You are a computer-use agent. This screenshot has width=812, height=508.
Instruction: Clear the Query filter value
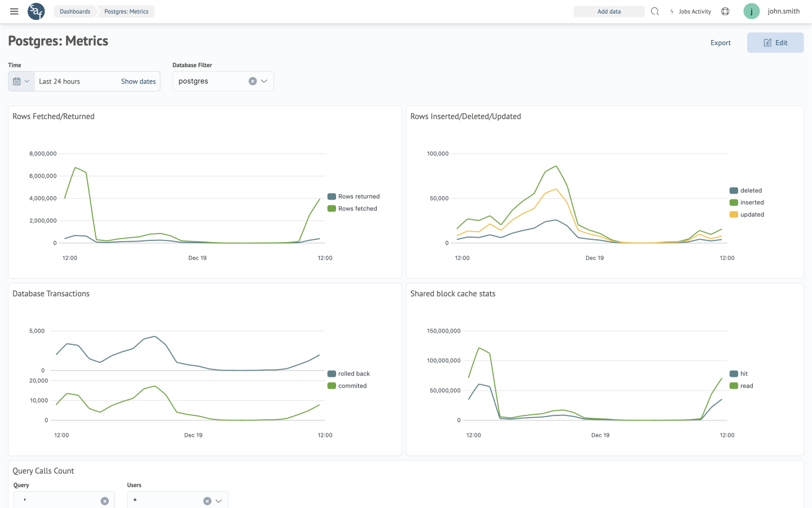pos(104,501)
